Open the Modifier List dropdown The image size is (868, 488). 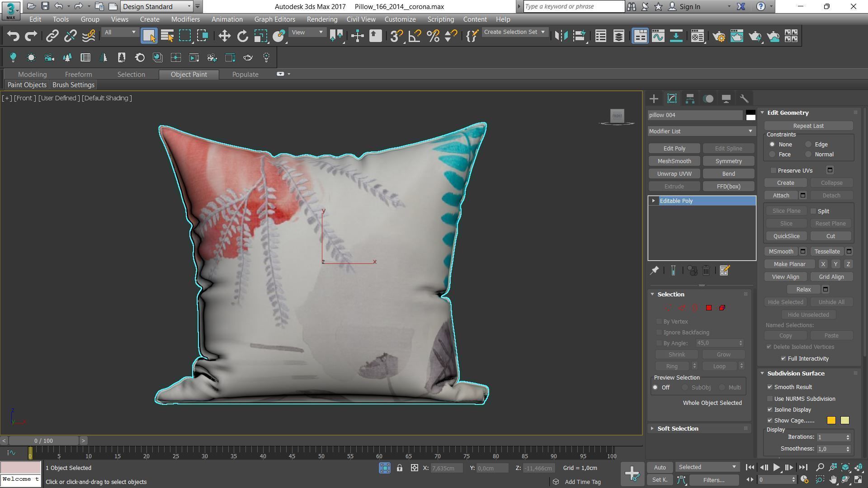click(702, 131)
